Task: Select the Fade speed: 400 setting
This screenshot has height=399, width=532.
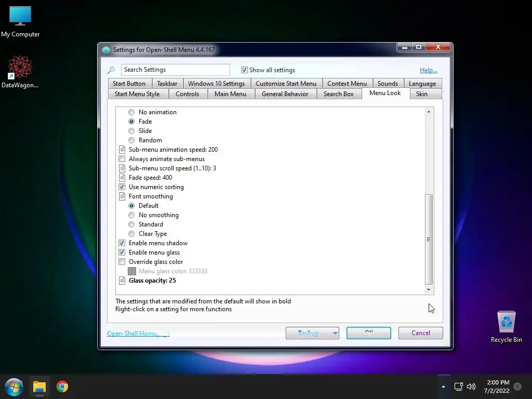Action: 150,178
